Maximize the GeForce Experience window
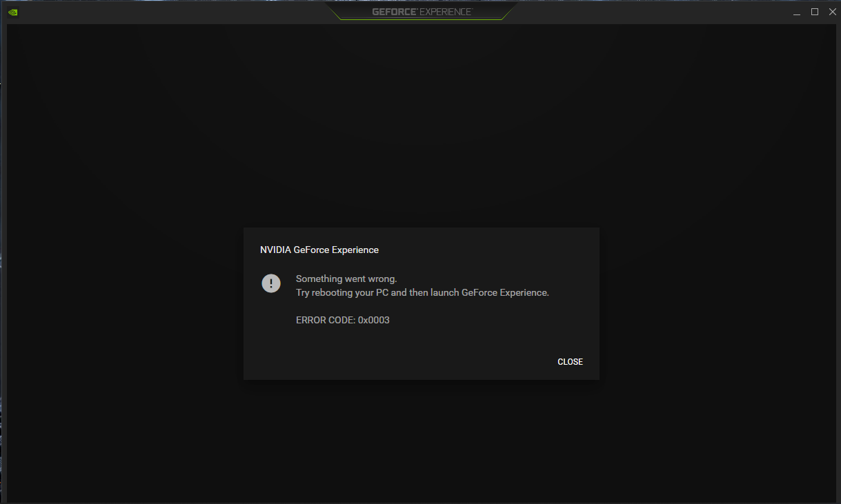 click(815, 12)
